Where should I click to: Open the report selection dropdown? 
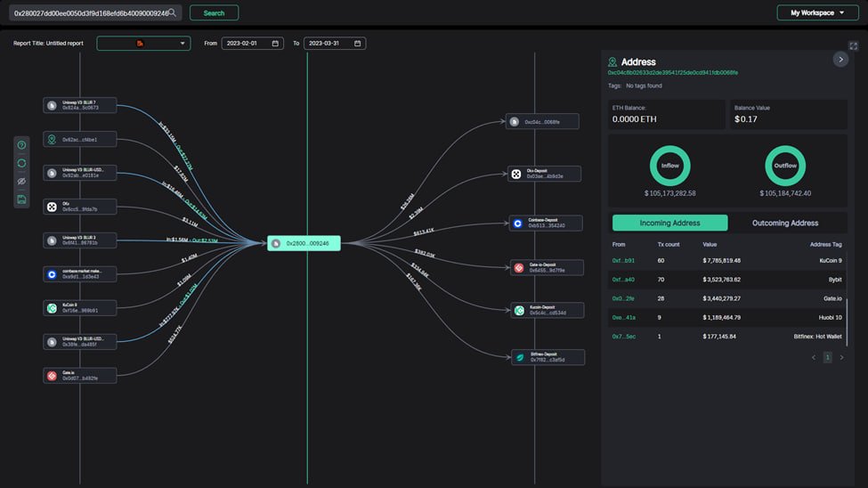[x=143, y=44]
